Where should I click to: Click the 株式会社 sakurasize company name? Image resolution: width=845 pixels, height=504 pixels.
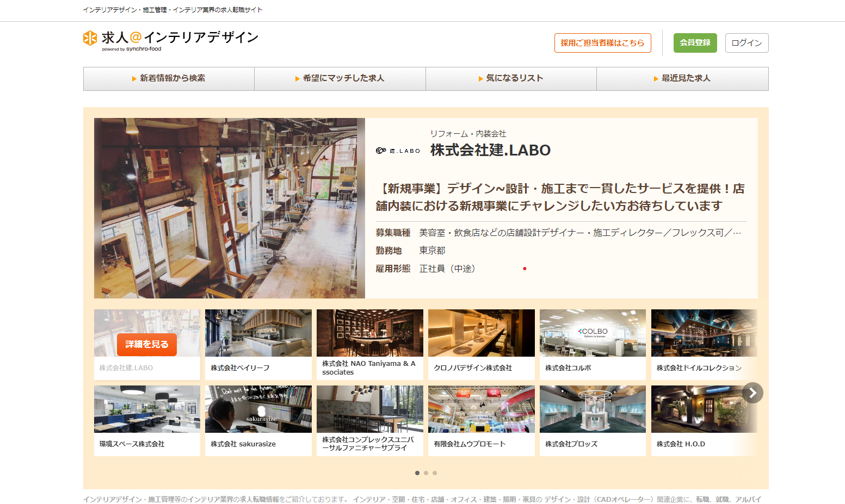243,444
